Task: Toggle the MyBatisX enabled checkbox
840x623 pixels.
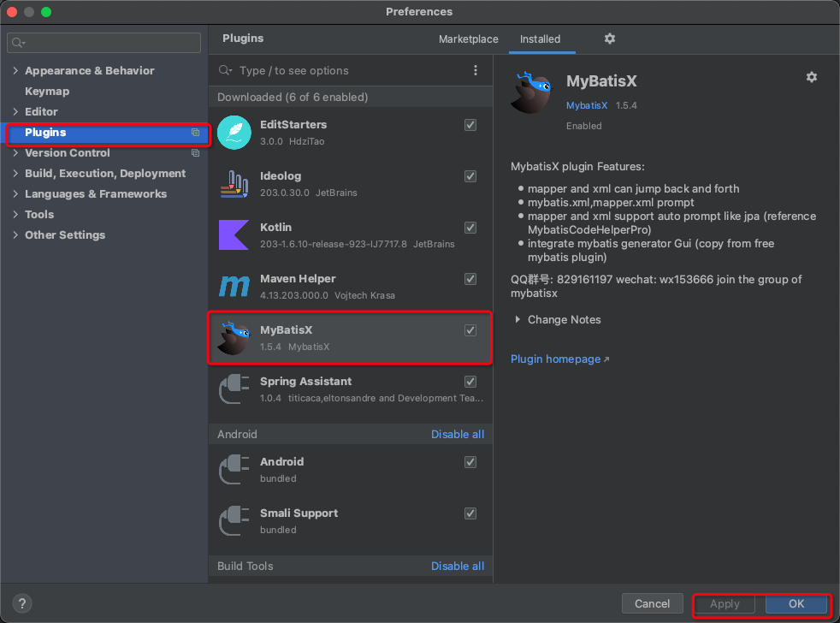Action: click(470, 330)
